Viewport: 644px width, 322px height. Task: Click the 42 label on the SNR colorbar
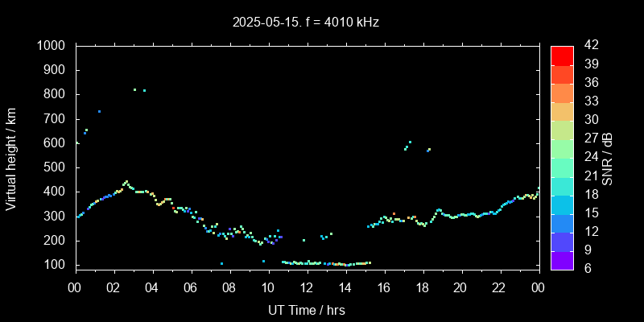(x=589, y=46)
